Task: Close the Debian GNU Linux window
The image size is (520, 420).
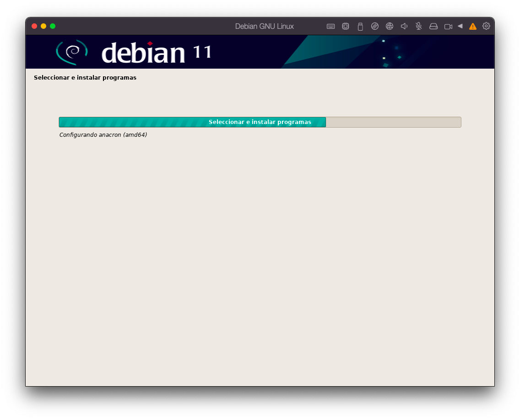Action: point(34,26)
